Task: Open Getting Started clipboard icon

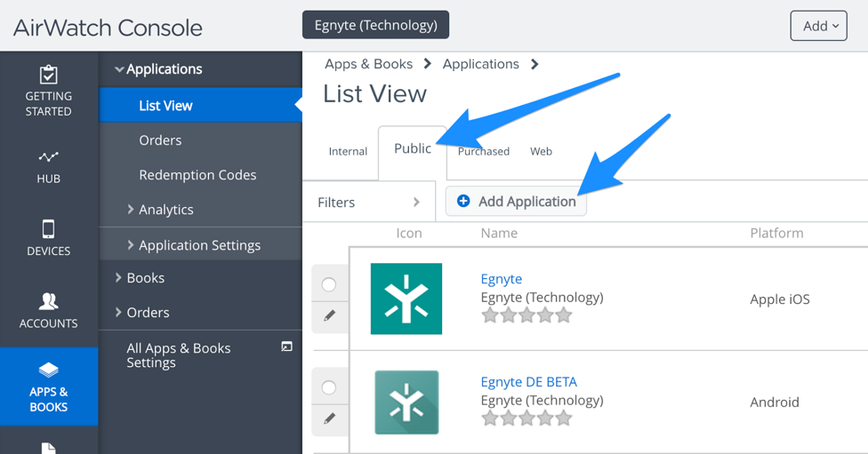Action: [48, 75]
